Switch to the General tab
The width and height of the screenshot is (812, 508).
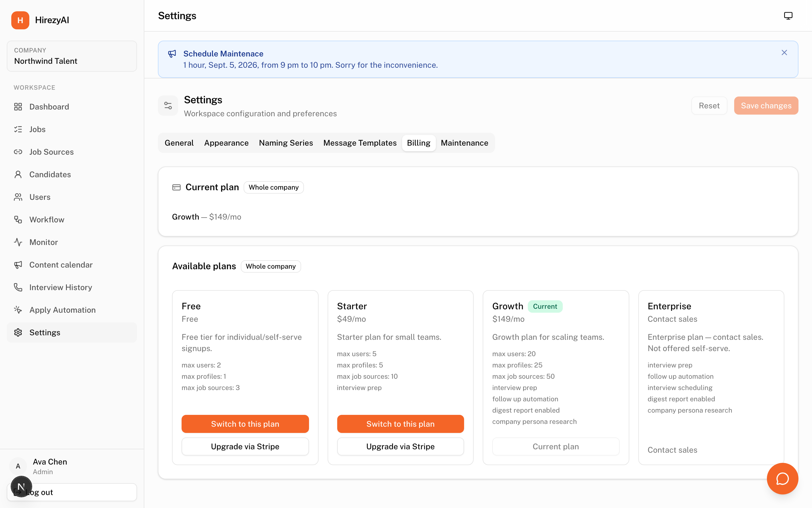click(179, 143)
